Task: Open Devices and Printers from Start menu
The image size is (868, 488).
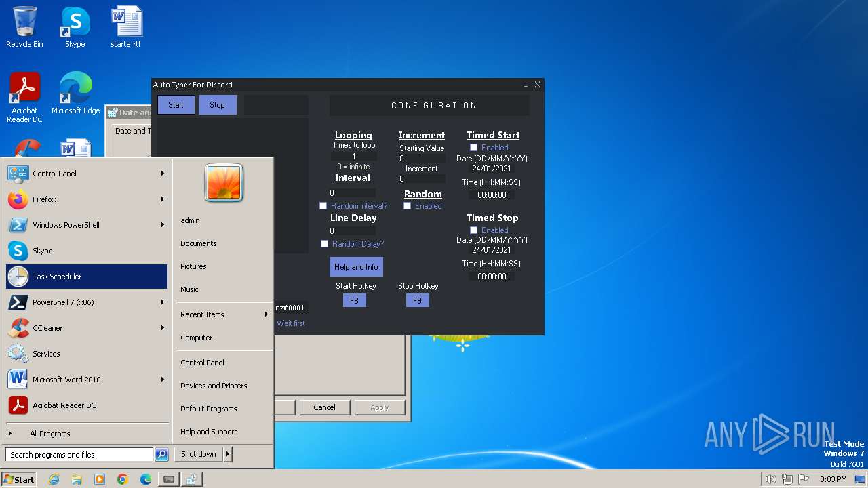Action: click(214, 386)
